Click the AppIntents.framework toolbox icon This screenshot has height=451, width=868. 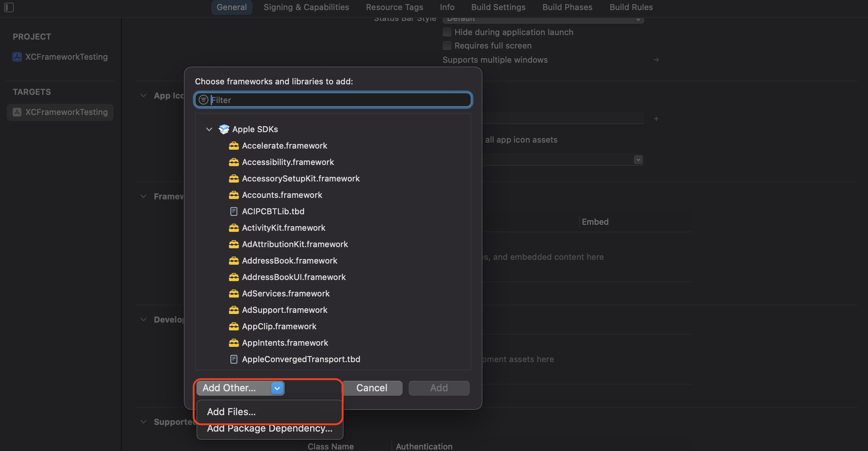click(234, 343)
